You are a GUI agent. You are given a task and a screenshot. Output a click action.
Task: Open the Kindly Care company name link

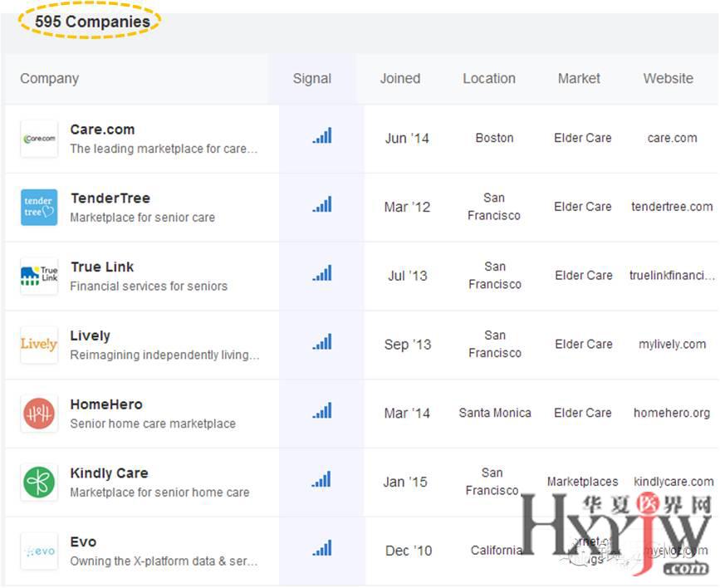pos(110,473)
